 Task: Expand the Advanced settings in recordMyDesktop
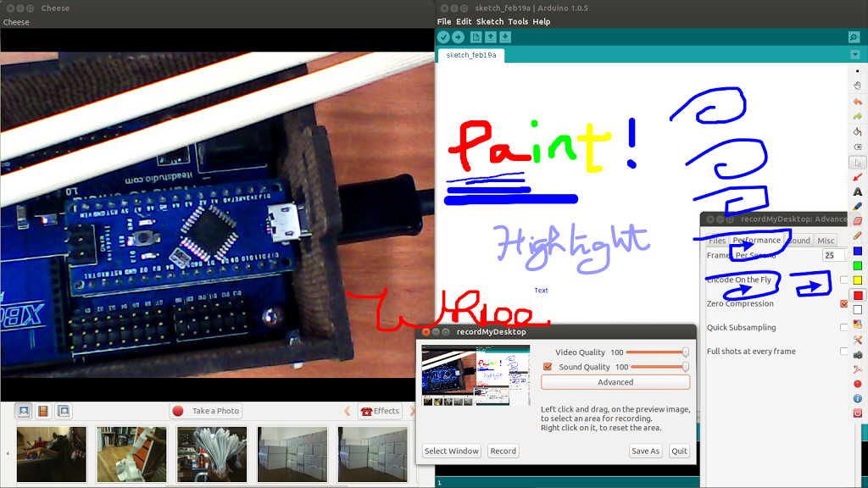[615, 382]
